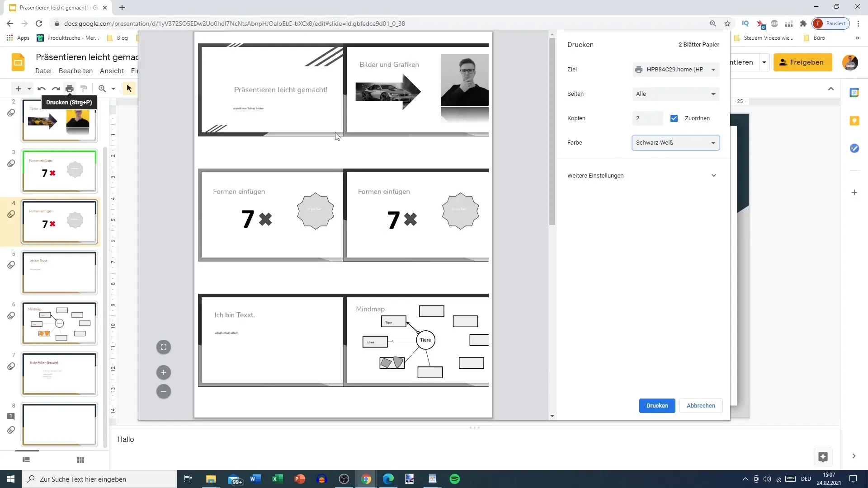
Task: Click the Hallo speaker notes text
Action: (x=126, y=439)
